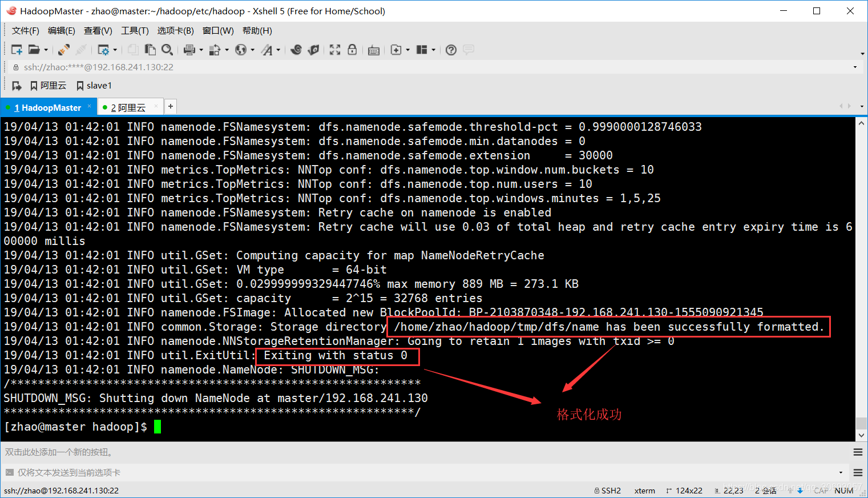
Task: Close the 阿里云 tab
Action: click(x=156, y=106)
